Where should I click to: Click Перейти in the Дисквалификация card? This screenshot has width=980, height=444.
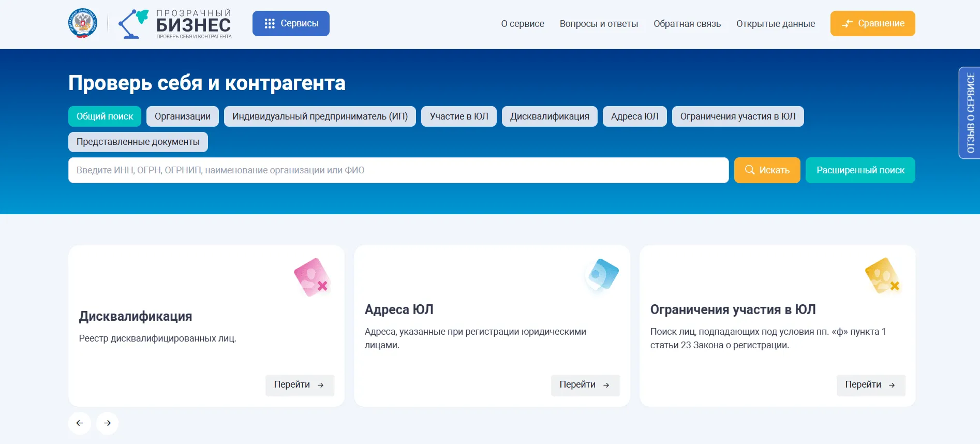[300, 385]
